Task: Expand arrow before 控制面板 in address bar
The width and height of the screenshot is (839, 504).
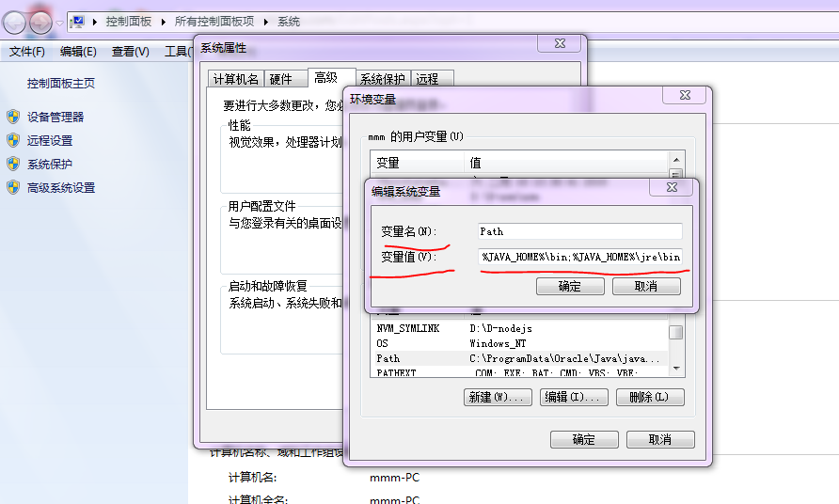Action: (x=95, y=22)
